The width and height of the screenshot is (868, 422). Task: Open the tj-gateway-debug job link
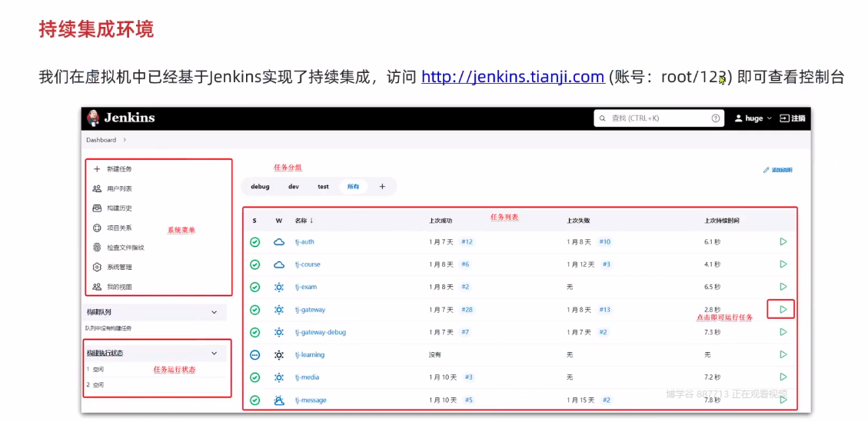click(x=321, y=332)
